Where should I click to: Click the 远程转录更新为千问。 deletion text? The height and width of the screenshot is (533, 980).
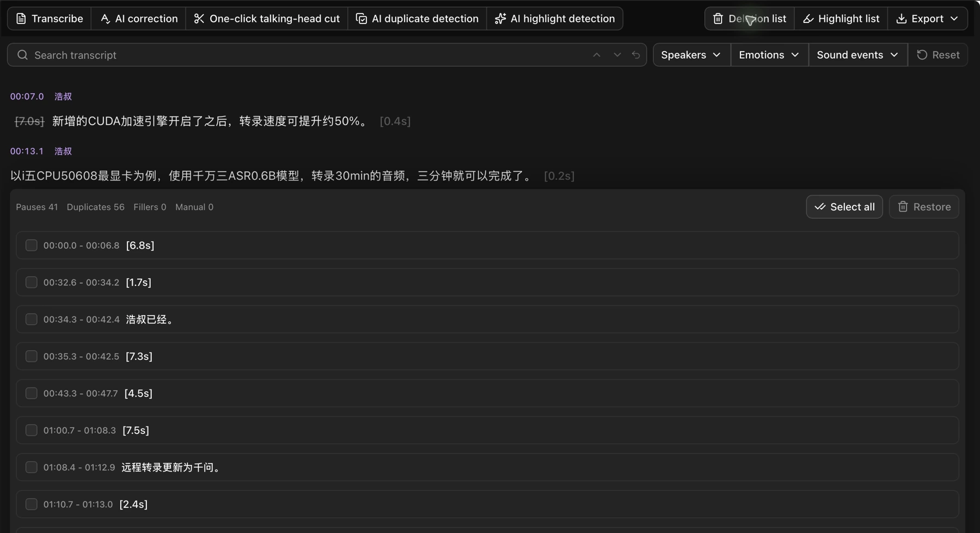[x=171, y=468]
